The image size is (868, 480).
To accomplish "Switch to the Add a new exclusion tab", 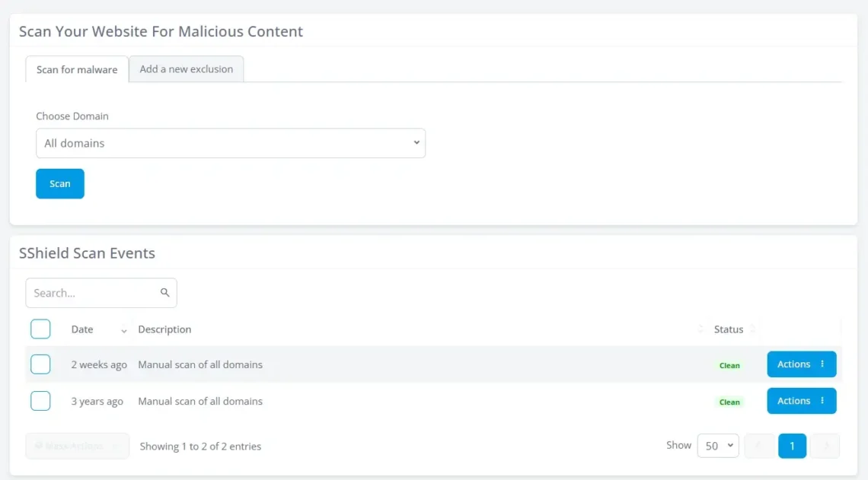I will click(x=186, y=68).
